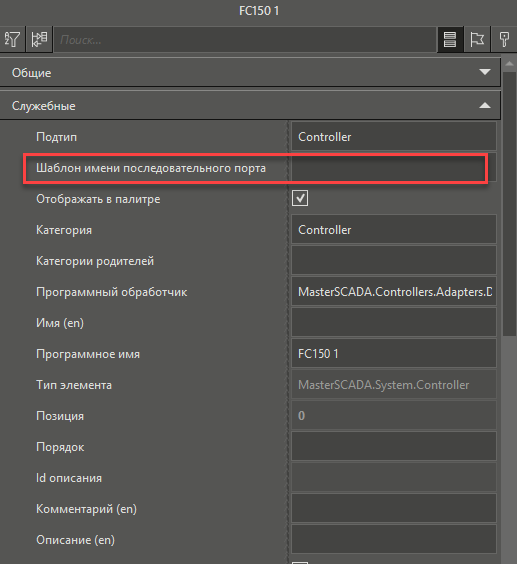Click the Подтип label

click(x=56, y=137)
